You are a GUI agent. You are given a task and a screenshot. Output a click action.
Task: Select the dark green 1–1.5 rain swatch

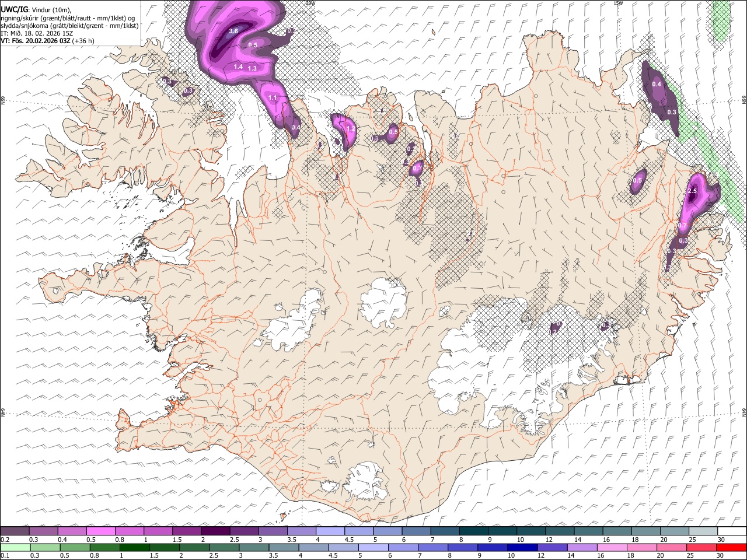pyautogui.click(x=134, y=547)
